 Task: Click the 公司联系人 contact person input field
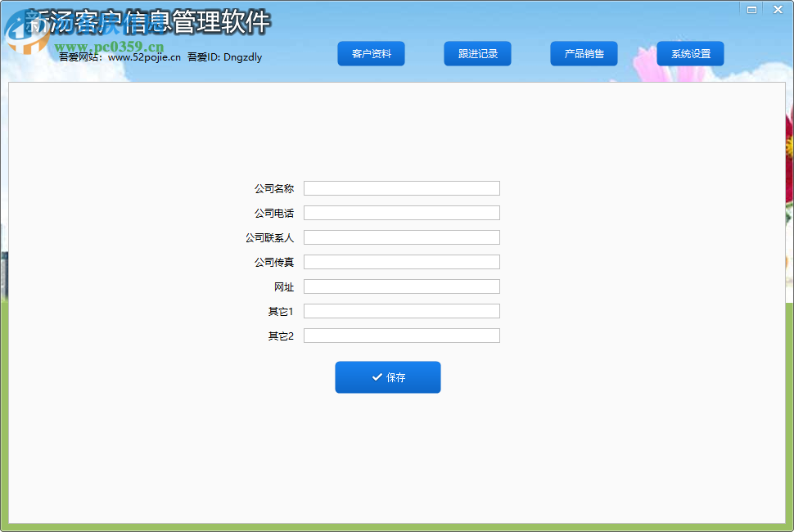(401, 237)
